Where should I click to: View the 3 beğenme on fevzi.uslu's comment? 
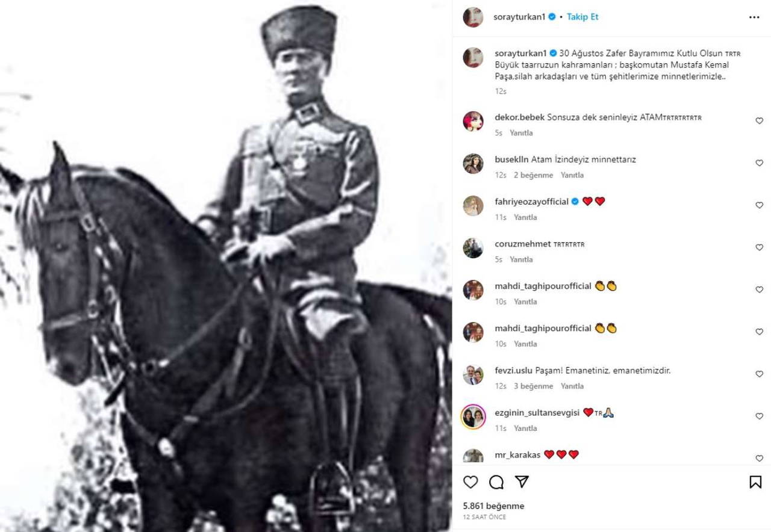pos(533,386)
